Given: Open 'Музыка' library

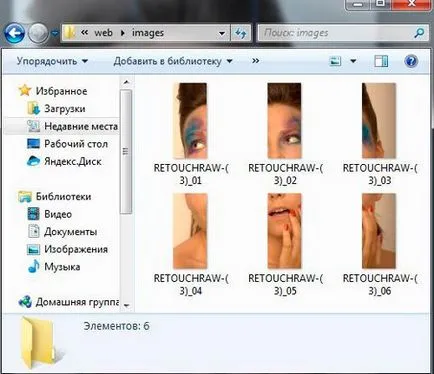Looking at the screenshot, I should pos(62,267).
